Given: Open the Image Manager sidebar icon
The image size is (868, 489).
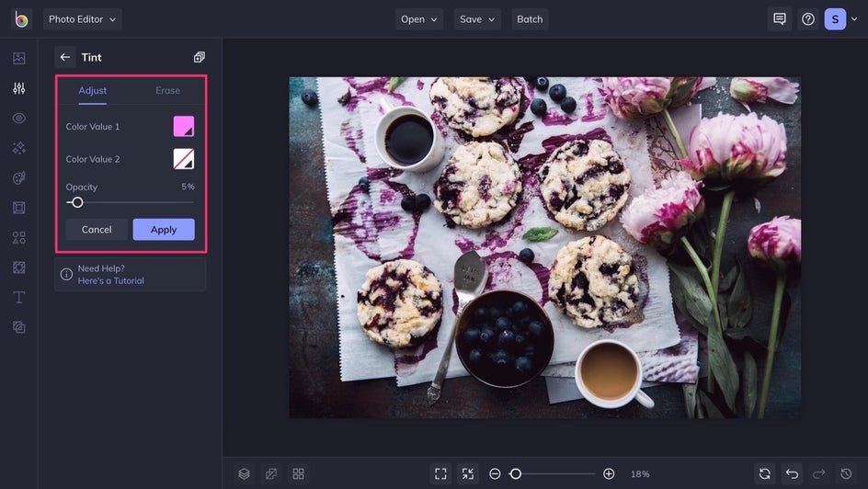Looking at the screenshot, I should click(18, 58).
